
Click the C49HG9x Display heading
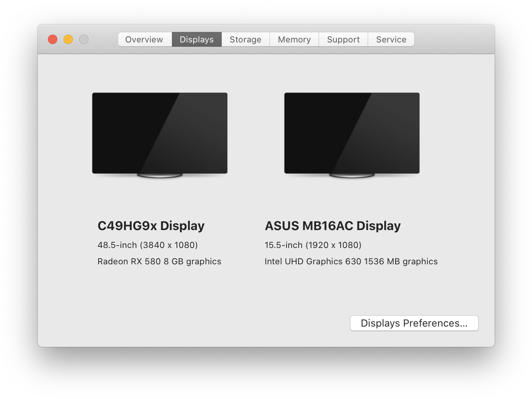click(151, 226)
